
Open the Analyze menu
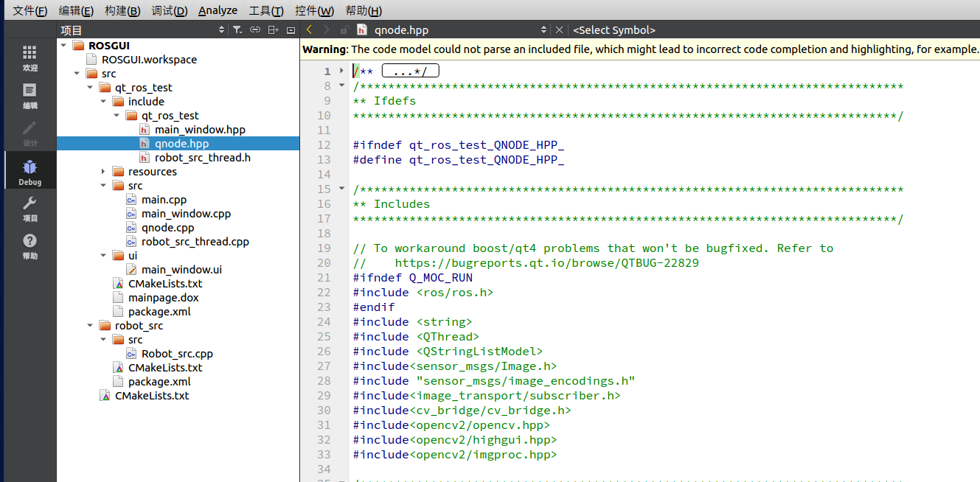pos(218,10)
